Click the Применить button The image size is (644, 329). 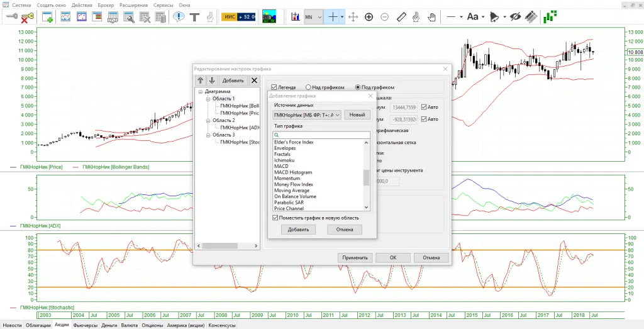click(x=355, y=257)
